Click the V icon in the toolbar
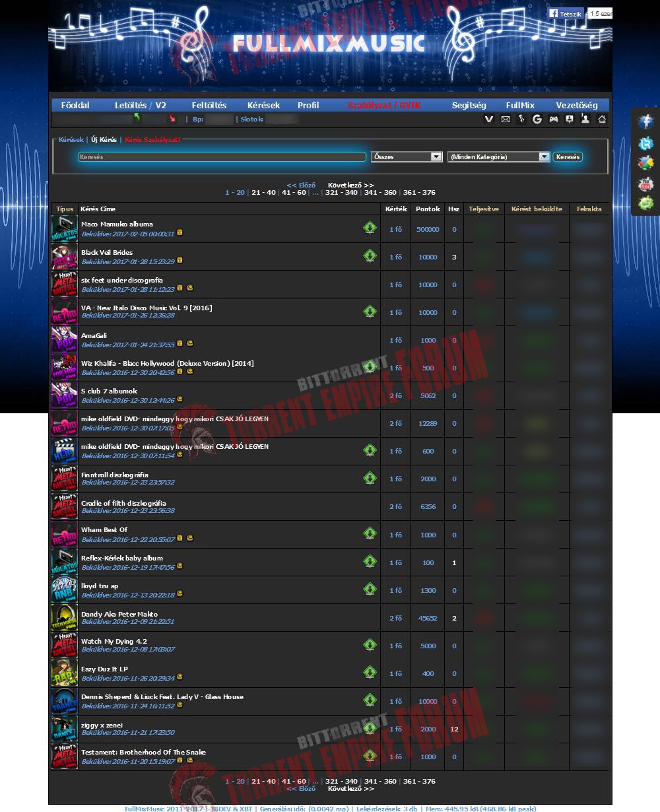 click(x=489, y=119)
